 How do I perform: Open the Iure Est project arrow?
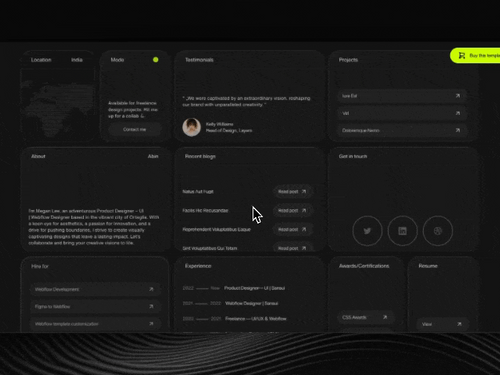coord(458,96)
